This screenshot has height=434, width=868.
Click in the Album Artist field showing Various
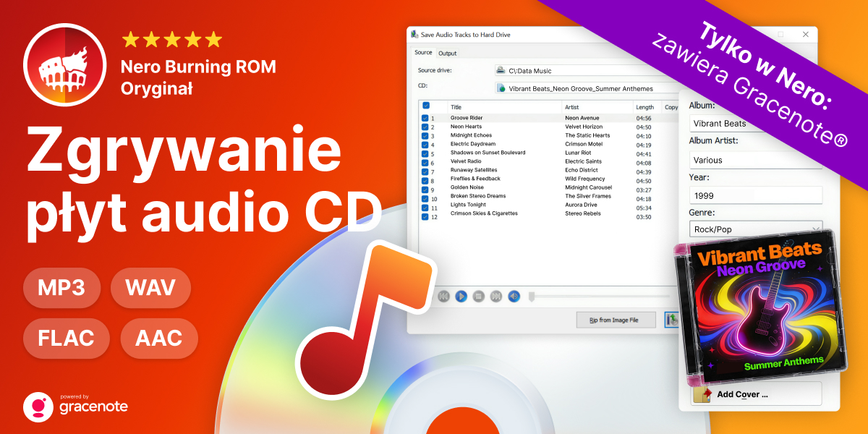[x=756, y=160]
